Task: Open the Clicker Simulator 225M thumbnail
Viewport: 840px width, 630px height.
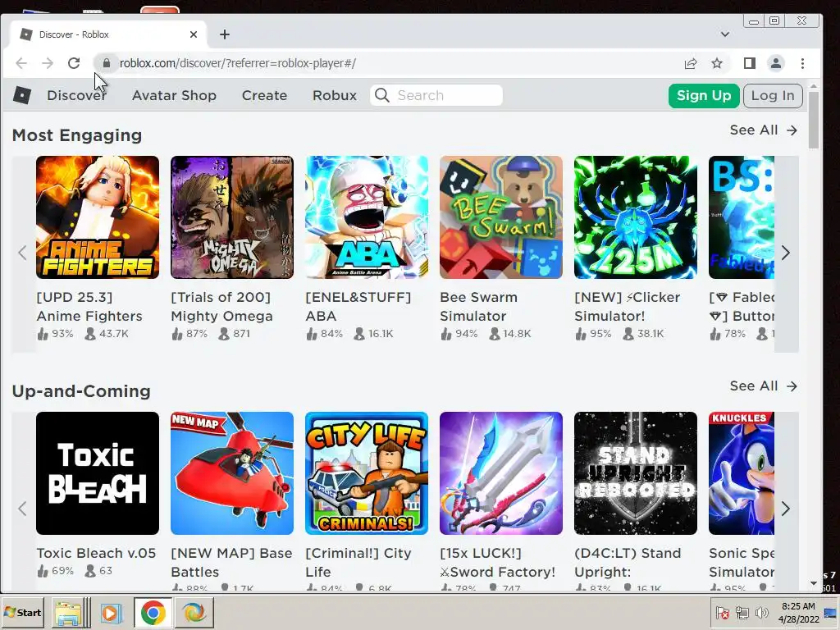Action: pyautogui.click(x=636, y=217)
